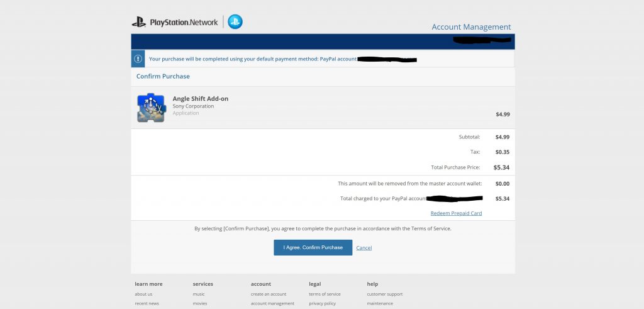Open the create an account link
The width and height of the screenshot is (644, 309).
pos(269,294)
